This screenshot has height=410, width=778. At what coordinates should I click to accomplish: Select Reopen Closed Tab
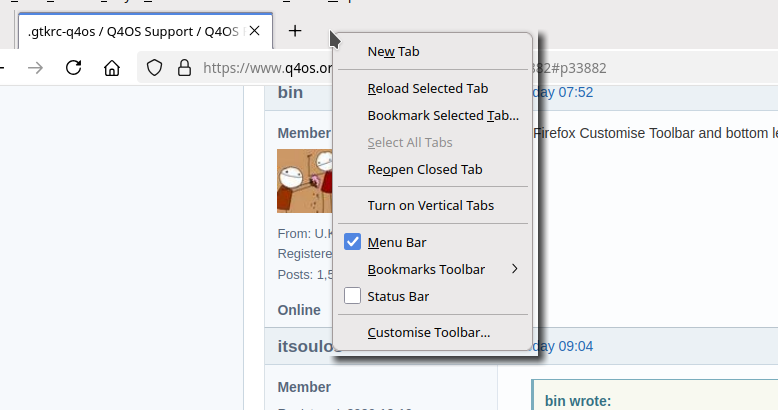click(424, 169)
